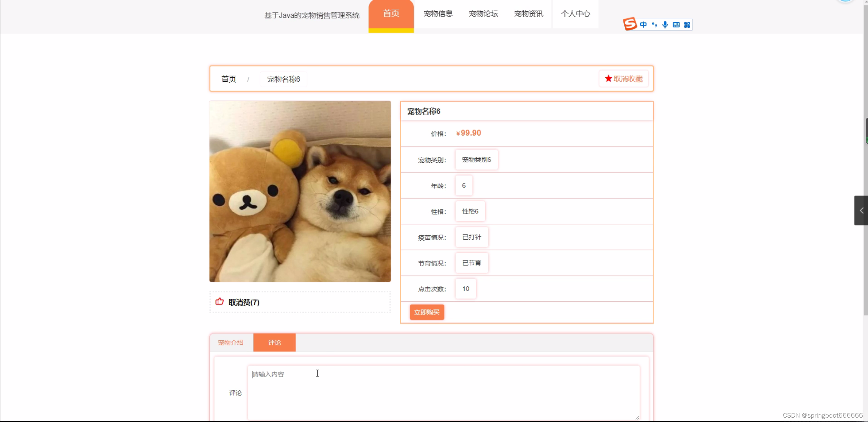Click the punctuation mode icon
This screenshot has width=868, height=422.
pos(654,25)
